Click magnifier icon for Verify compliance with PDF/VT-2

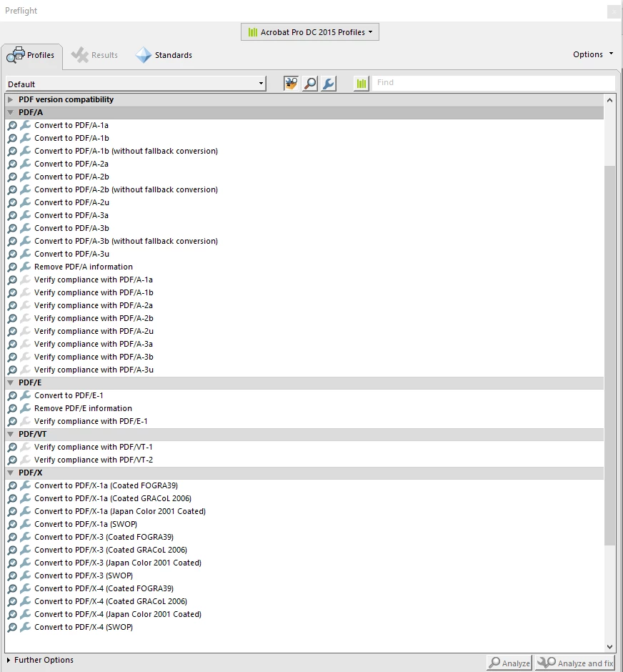click(x=12, y=460)
